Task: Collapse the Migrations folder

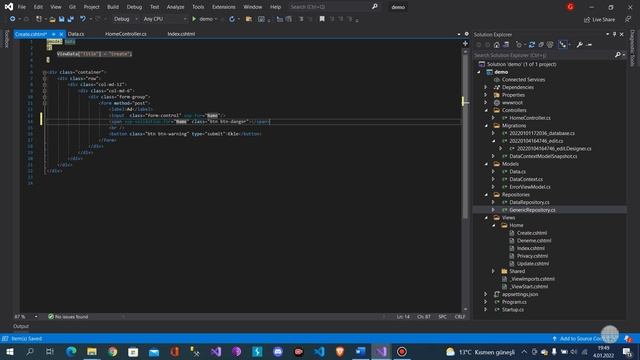Action: pos(486,126)
